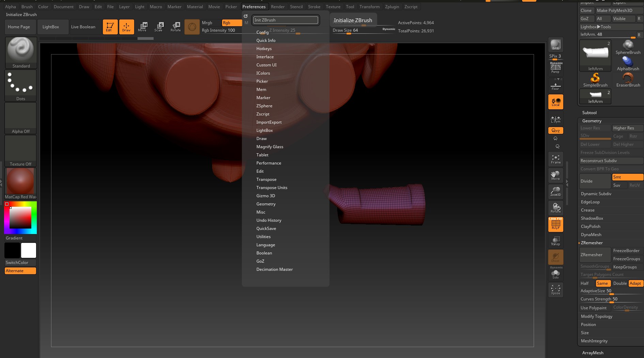Click the white secondary color swatch
This screenshot has height=358, width=644.
click(29, 250)
